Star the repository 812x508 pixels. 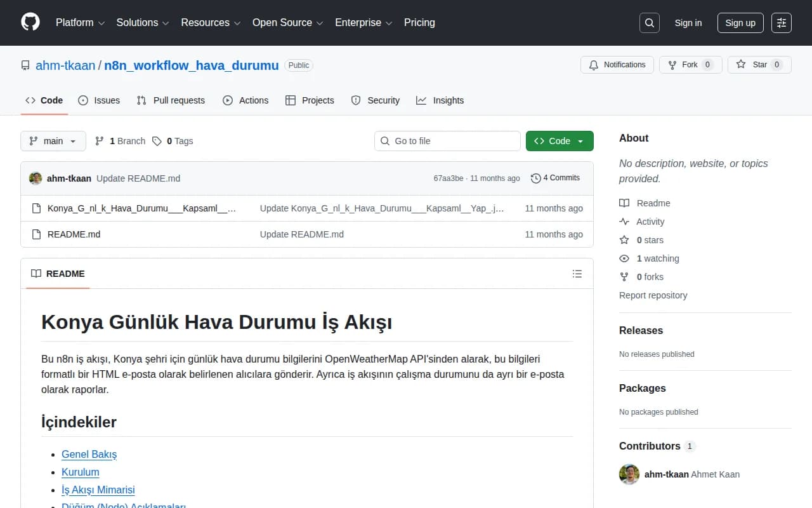pos(759,64)
